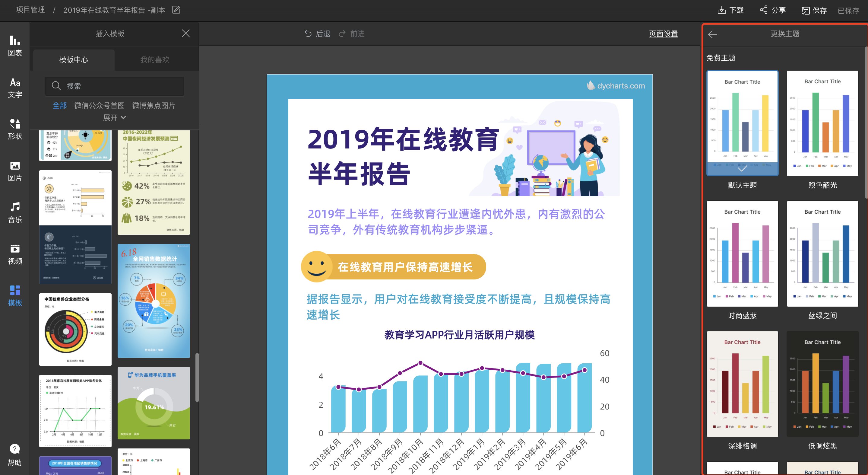868x475 pixels.
Task: Select the 文字 text tool
Action: coord(15,88)
